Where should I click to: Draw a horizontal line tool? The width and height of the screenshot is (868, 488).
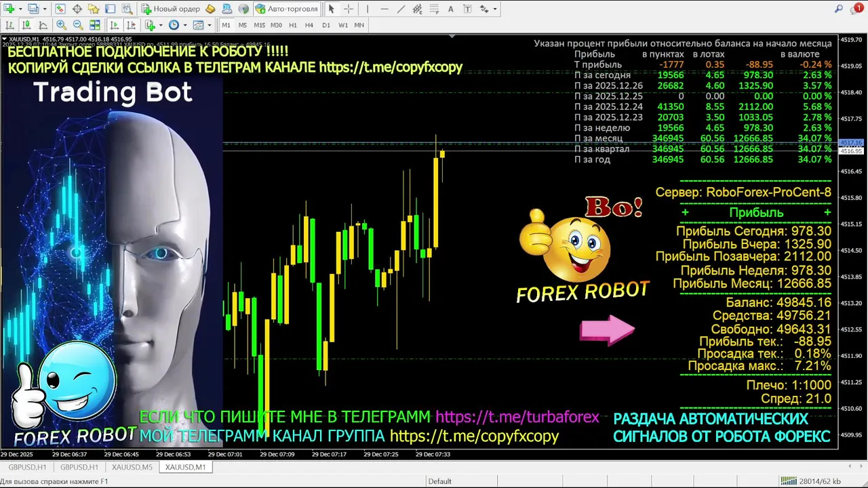pos(384,9)
